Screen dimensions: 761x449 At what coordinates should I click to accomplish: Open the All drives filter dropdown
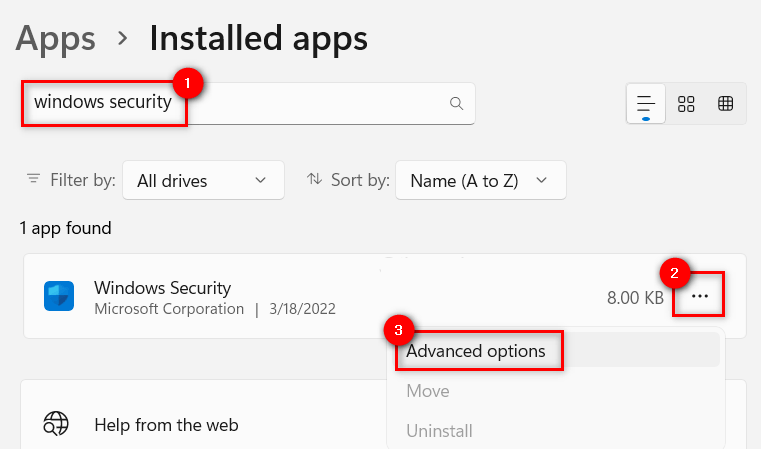pos(203,181)
